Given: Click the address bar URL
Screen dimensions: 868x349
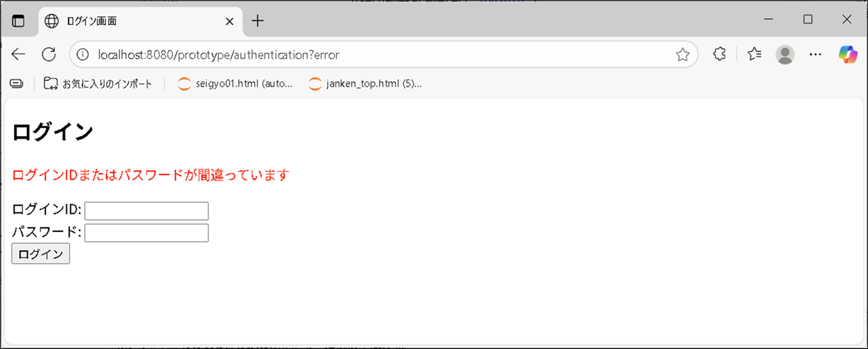Looking at the screenshot, I should point(219,54).
